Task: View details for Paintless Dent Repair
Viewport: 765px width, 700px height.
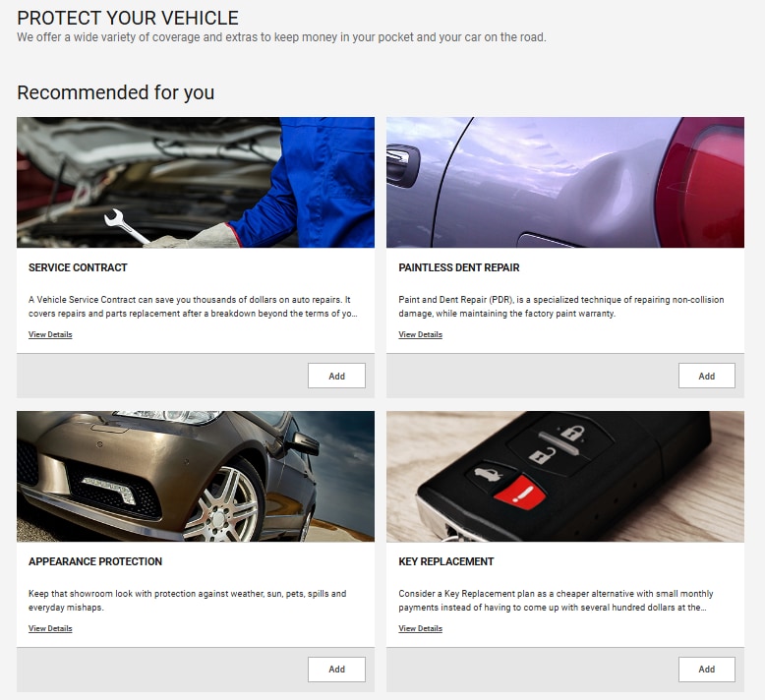Action: click(420, 334)
